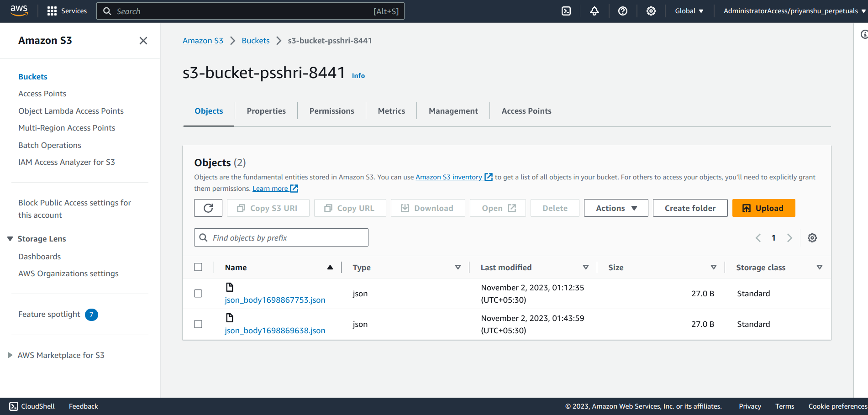868x415 pixels.
Task: Click Amazon S3 breadcrumb link
Action: 203,41
